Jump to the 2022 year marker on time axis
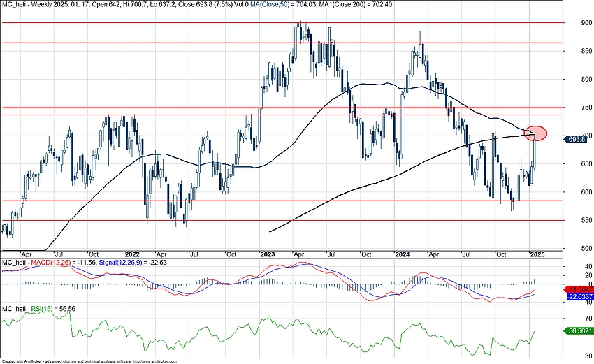 (131, 255)
